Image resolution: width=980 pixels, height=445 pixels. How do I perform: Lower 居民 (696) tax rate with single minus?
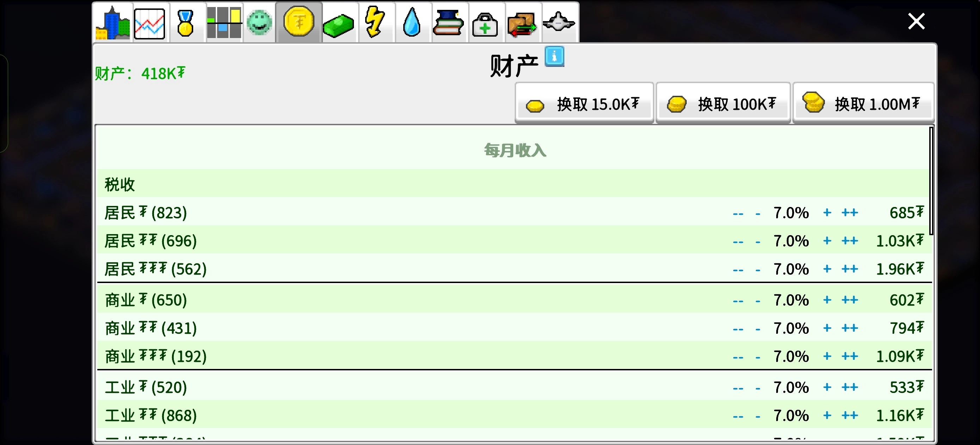pyautogui.click(x=758, y=242)
